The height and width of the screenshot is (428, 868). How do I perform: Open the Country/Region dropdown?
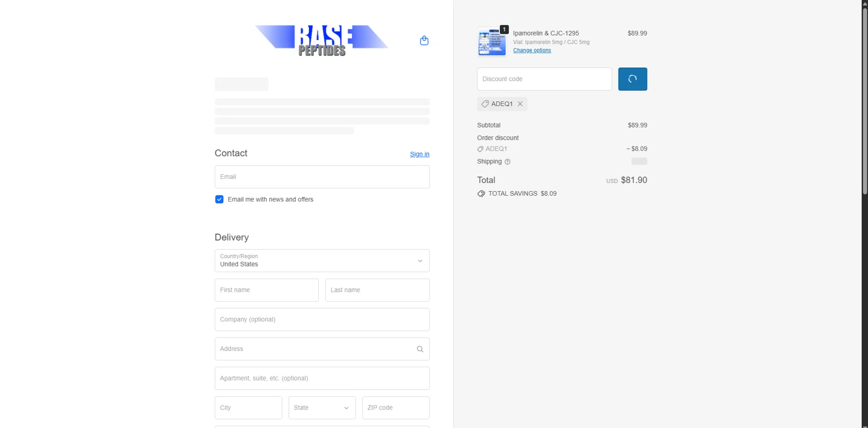[322, 261]
